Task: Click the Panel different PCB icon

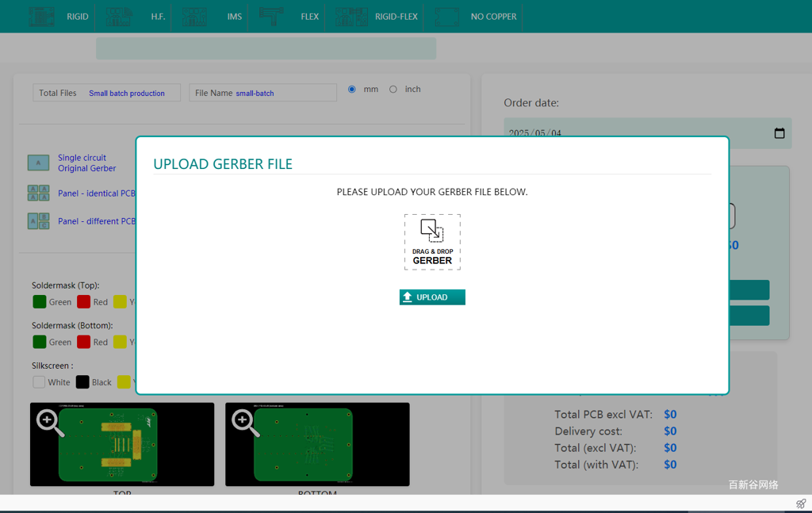Action: click(38, 221)
